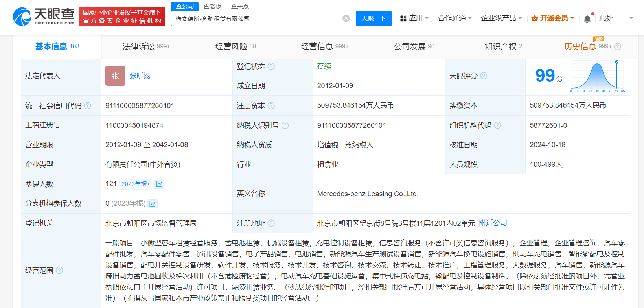This screenshot has height=308, width=644.
Task: Open trend chart icon for 参保人数
Action: tap(159, 184)
